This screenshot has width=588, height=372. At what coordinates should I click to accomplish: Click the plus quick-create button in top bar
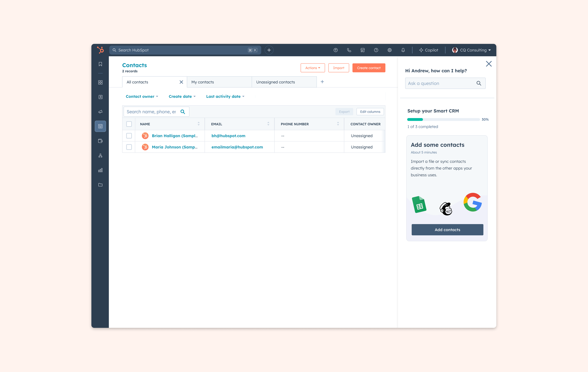coord(269,50)
